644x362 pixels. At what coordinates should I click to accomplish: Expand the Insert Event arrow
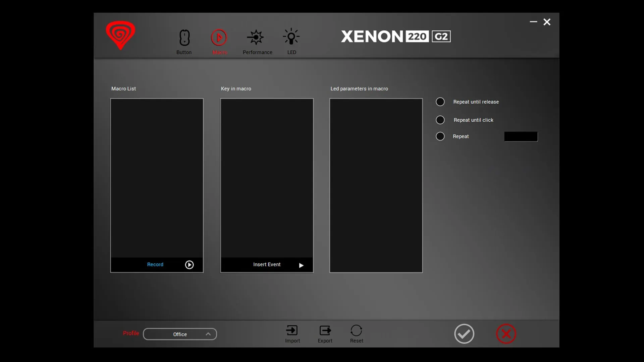click(301, 265)
